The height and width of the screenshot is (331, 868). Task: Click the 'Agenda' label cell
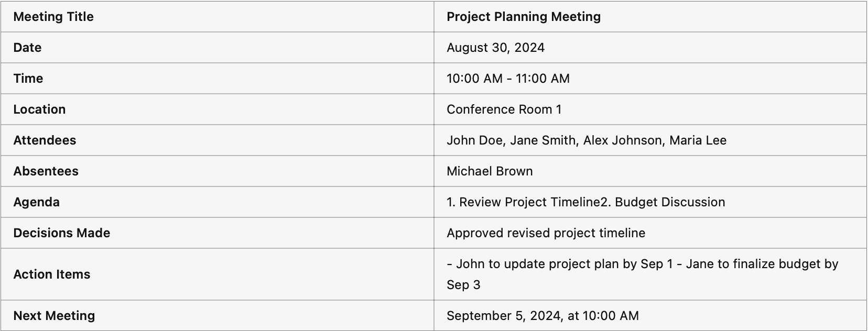217,202
